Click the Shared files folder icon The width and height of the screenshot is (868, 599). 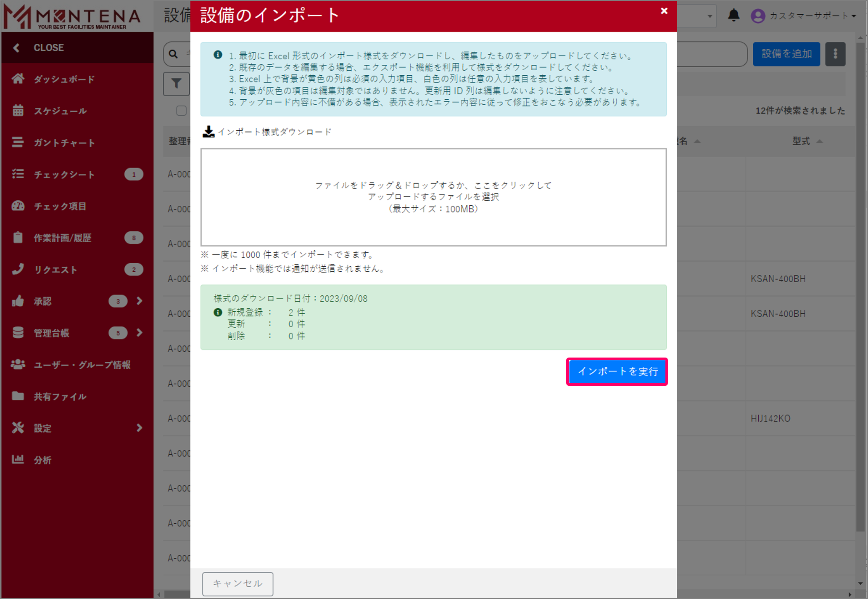coord(18,396)
